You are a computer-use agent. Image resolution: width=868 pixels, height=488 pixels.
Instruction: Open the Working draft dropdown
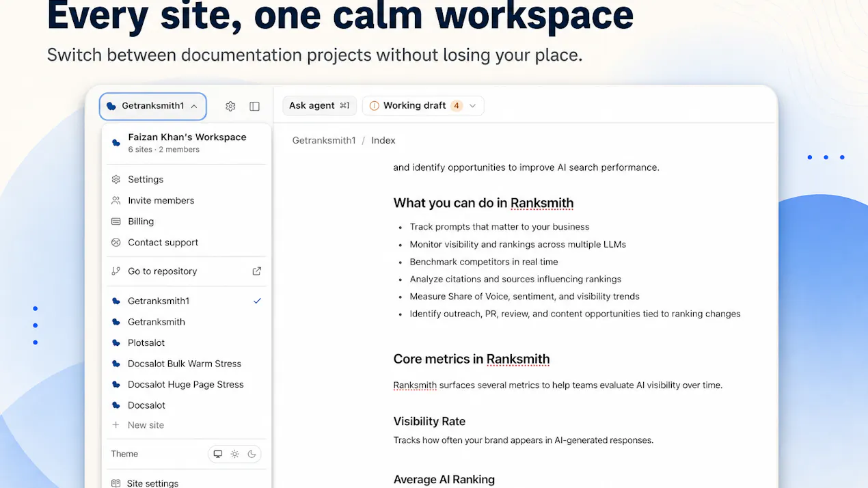423,105
